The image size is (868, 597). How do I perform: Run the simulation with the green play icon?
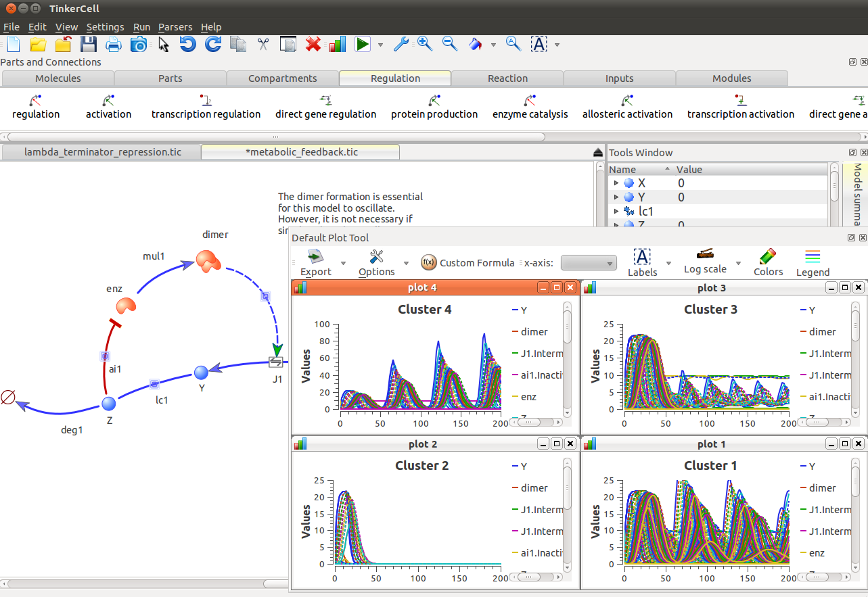363,43
